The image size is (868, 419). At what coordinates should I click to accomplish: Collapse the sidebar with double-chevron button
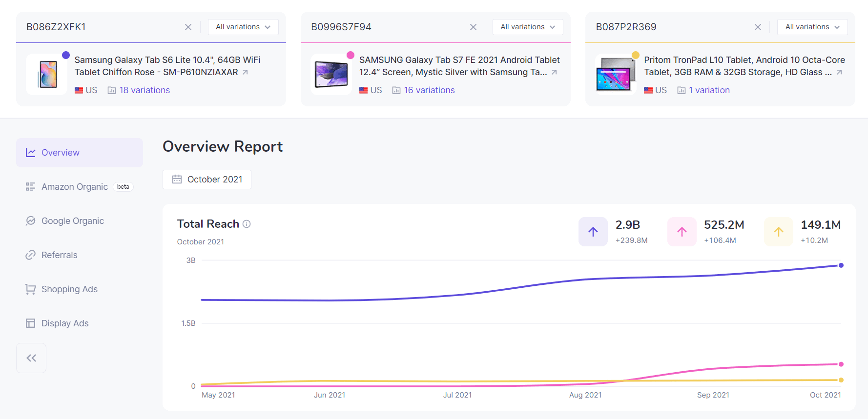(x=31, y=358)
